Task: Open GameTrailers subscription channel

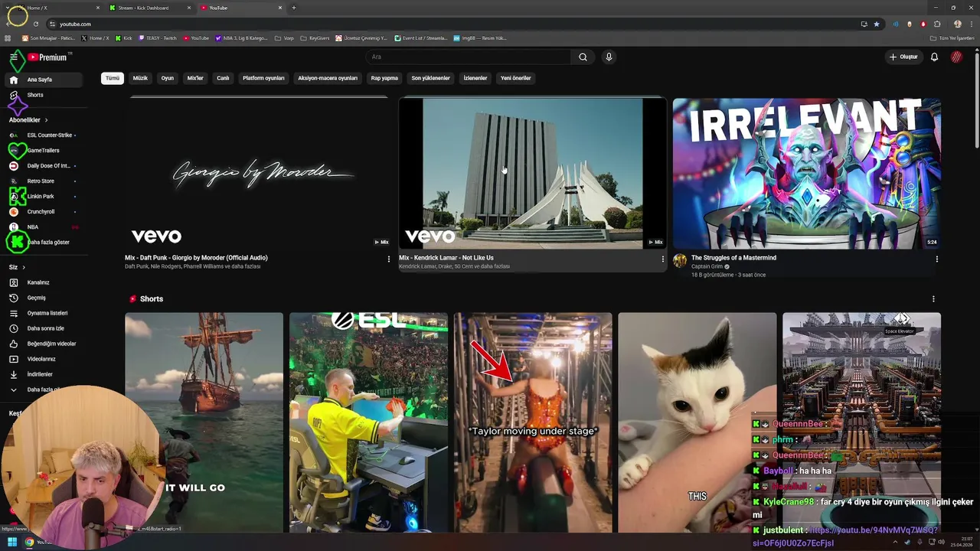Action: coord(44,151)
